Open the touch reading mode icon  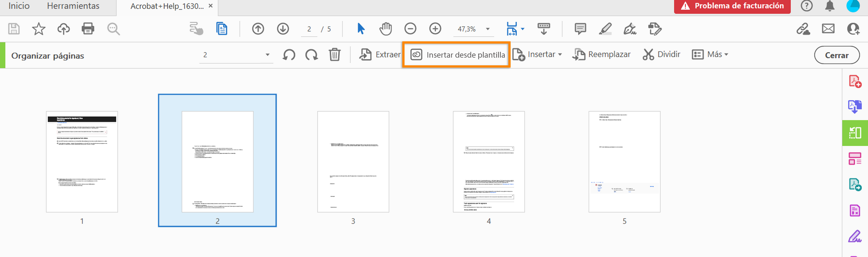coord(196,29)
